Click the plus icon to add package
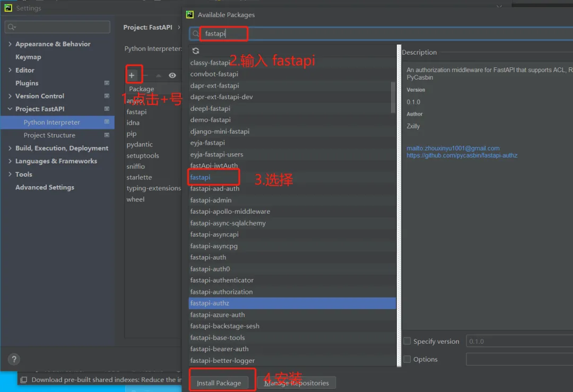 [132, 75]
